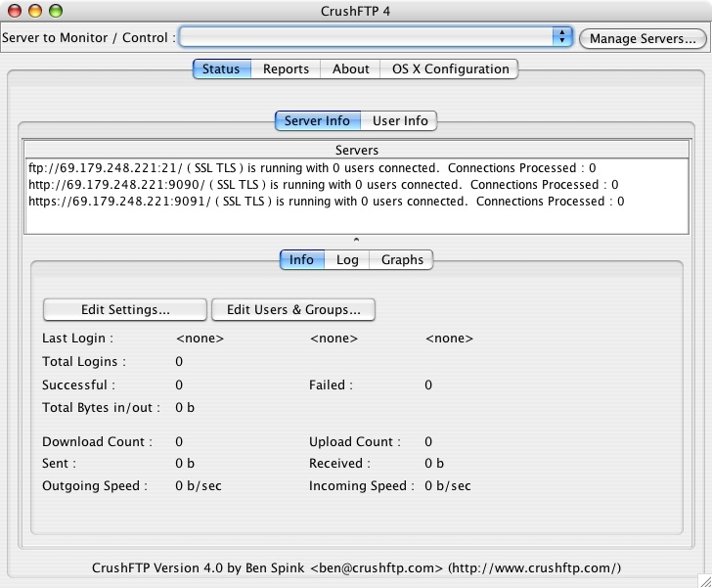This screenshot has height=588, width=712.
Task: Open the Log sub-tab
Action: click(347, 259)
